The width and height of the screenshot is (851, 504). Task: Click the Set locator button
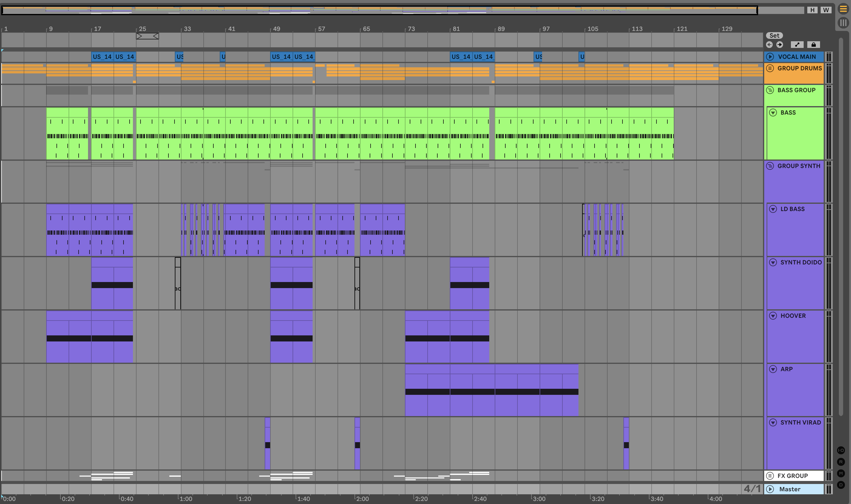774,36
